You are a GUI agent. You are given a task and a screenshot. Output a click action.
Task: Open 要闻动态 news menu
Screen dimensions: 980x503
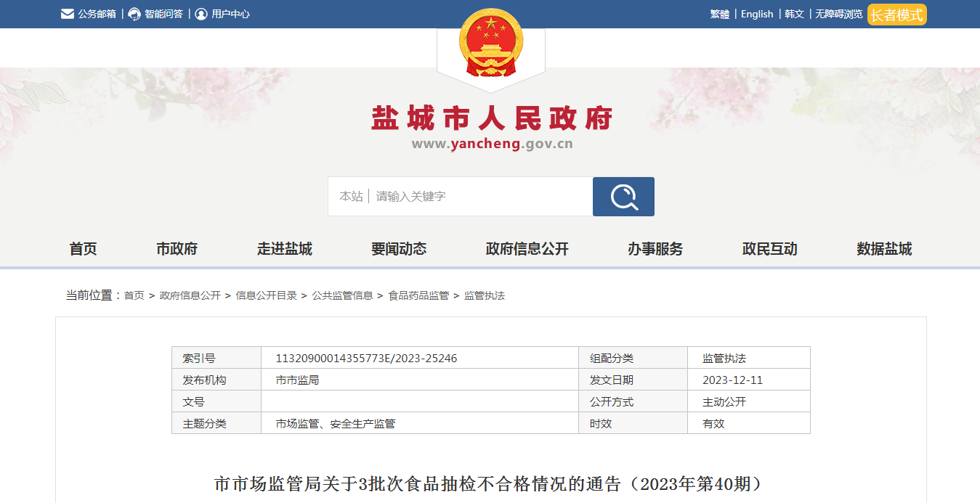tap(398, 249)
